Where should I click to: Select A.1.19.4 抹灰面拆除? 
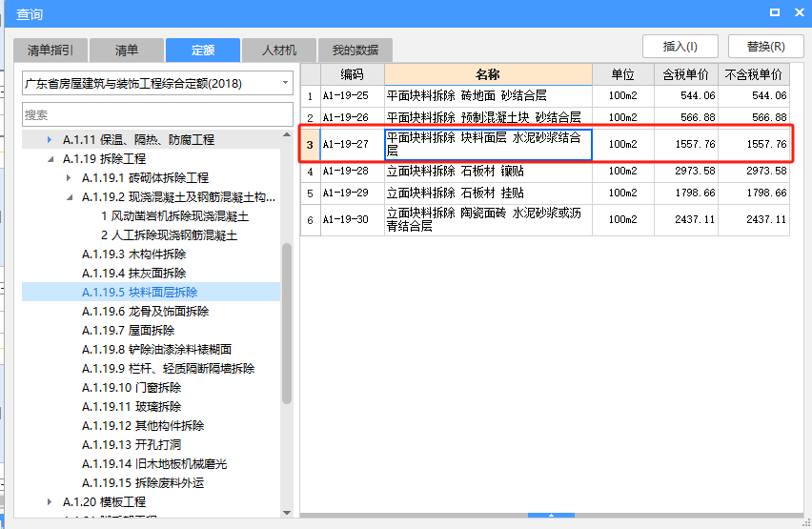(x=133, y=273)
